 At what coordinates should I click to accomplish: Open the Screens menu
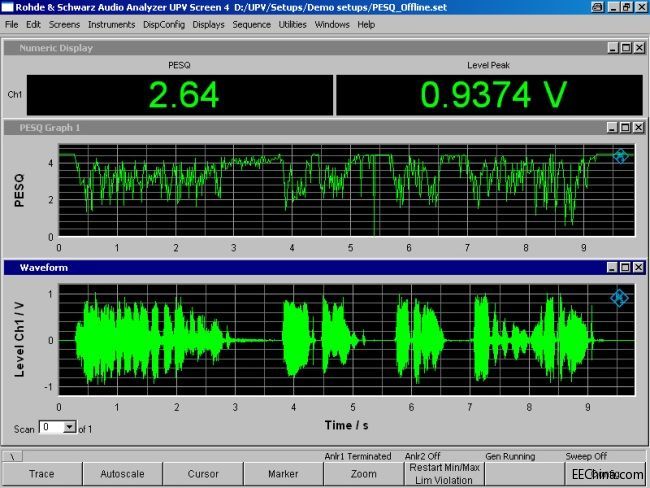pos(64,25)
